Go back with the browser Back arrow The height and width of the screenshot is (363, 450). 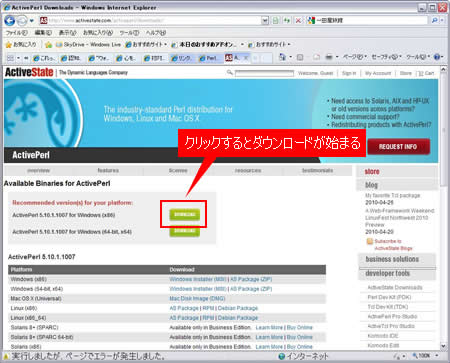10,21
